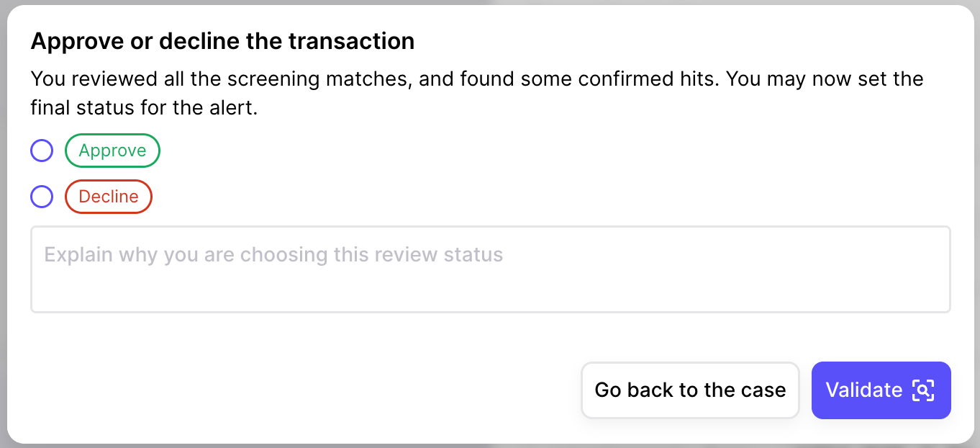The width and height of the screenshot is (980, 448).
Task: Click the 'final status for the alert' text
Action: (x=144, y=109)
